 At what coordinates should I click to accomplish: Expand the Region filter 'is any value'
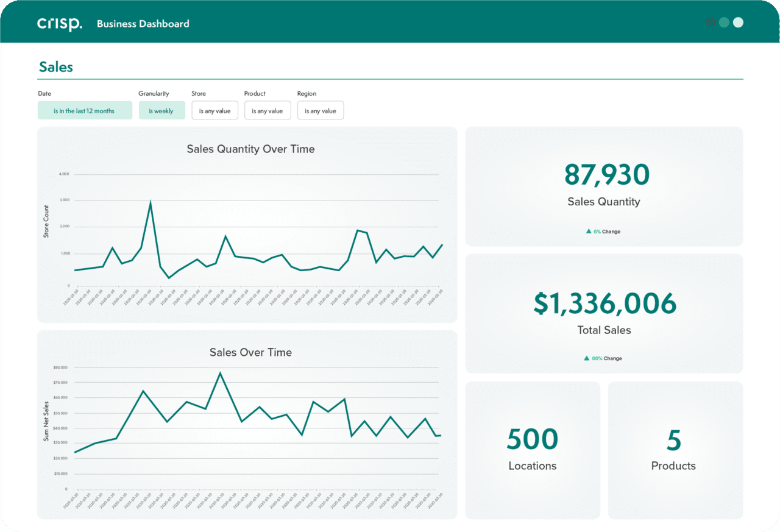click(321, 110)
